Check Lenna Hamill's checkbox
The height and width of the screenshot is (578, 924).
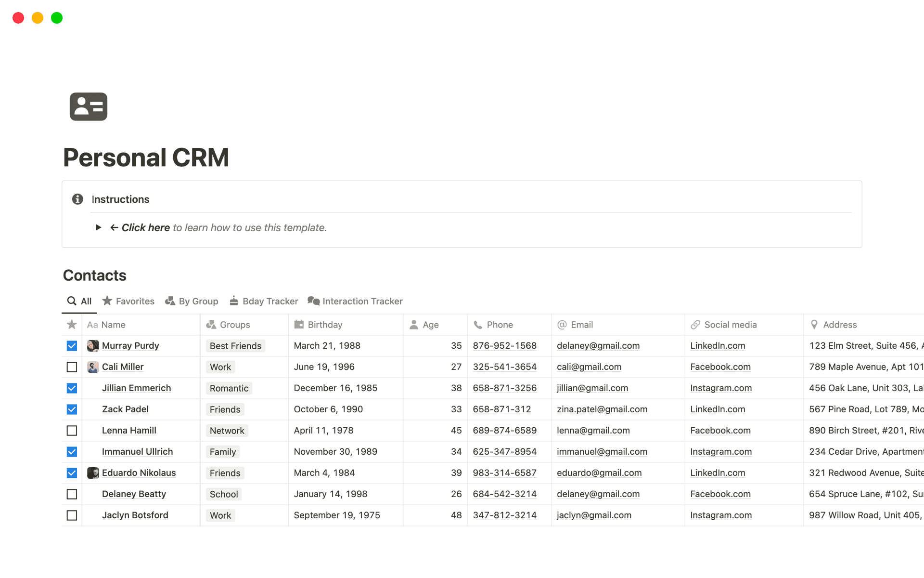point(71,430)
